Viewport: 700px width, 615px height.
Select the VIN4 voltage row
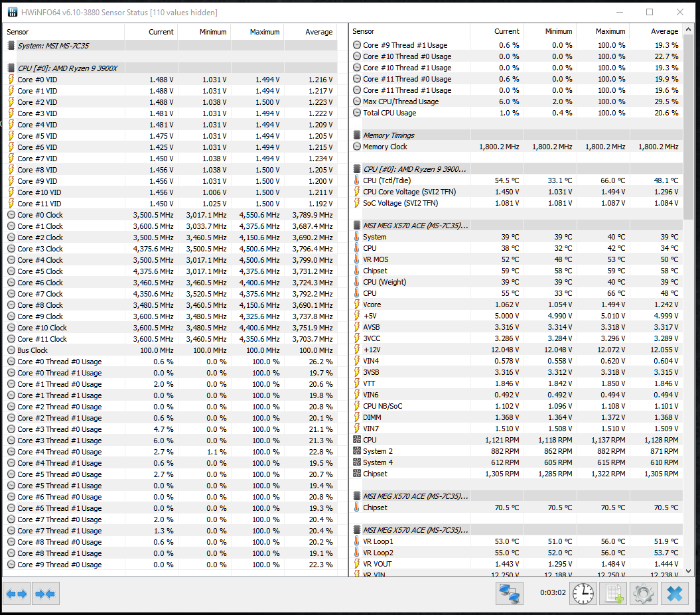[516, 361]
